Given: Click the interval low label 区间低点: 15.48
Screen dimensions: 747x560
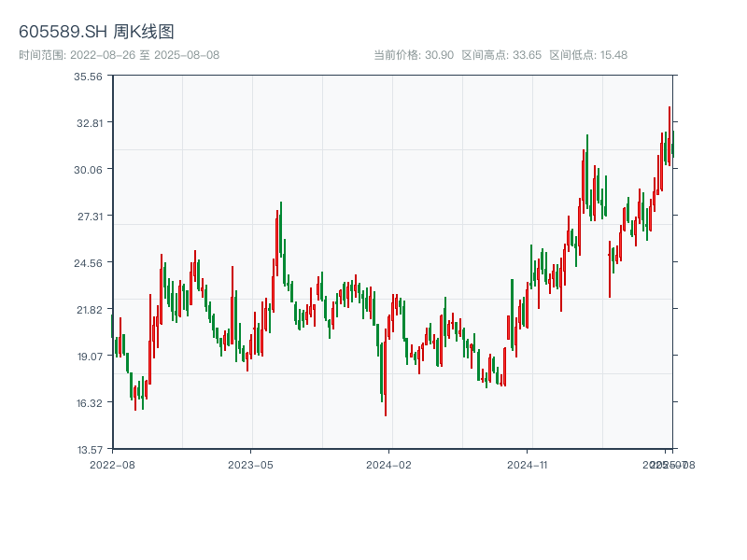Looking at the screenshot, I should pos(588,55).
